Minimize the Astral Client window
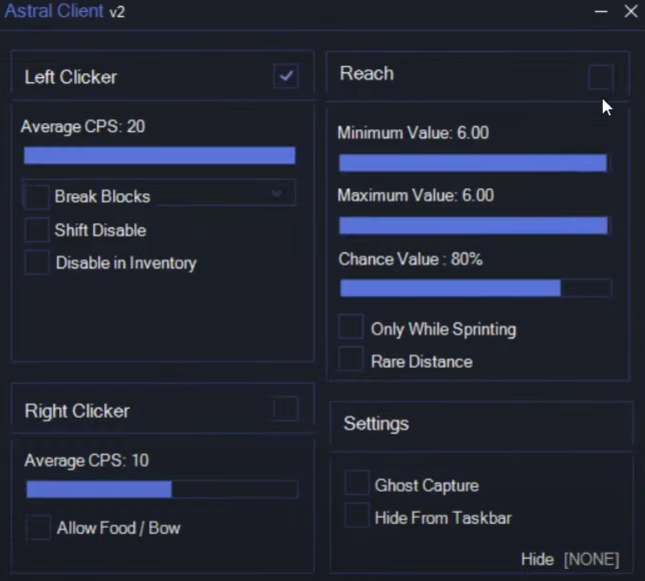The height and width of the screenshot is (581, 645). 601,12
